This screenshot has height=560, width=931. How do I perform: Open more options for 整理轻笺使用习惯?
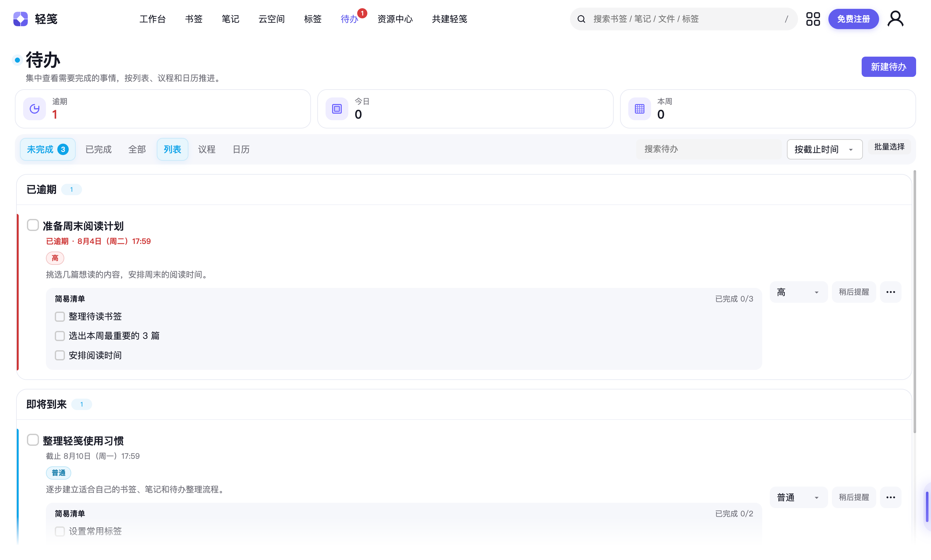pyautogui.click(x=890, y=497)
